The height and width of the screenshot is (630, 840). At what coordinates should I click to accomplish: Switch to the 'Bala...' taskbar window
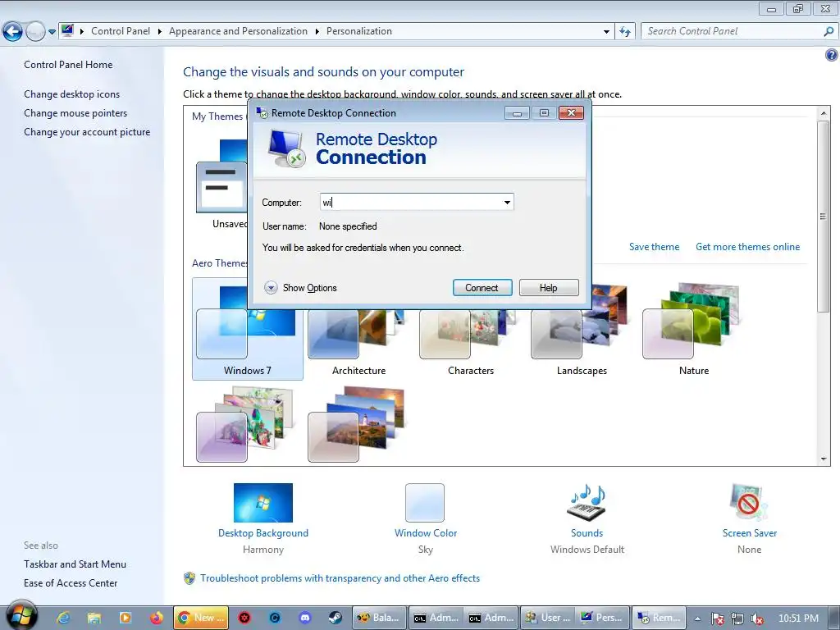(379, 618)
